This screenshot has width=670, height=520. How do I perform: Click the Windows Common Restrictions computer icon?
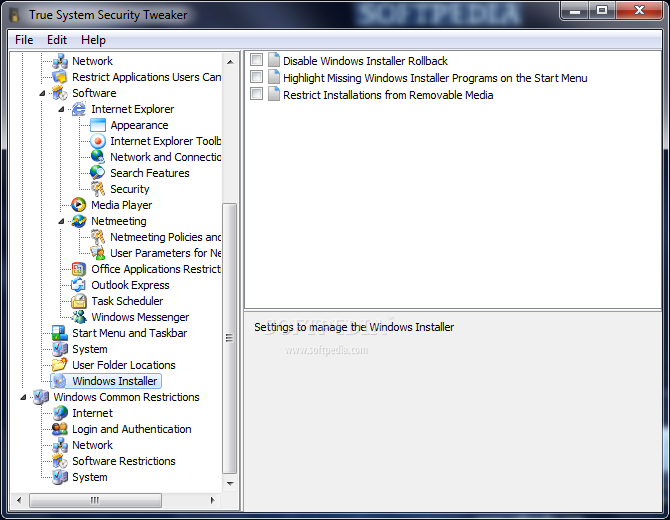coord(41,397)
